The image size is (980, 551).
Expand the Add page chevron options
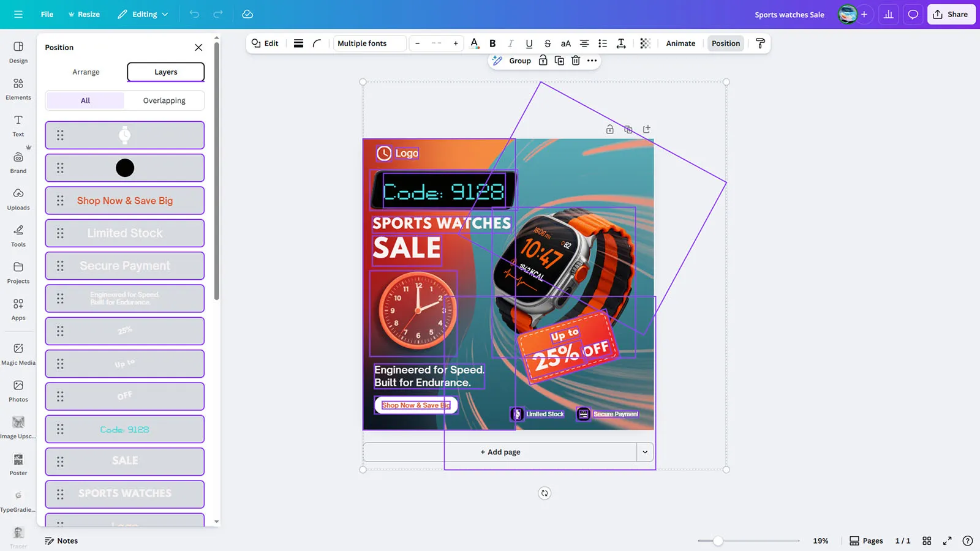pyautogui.click(x=645, y=452)
